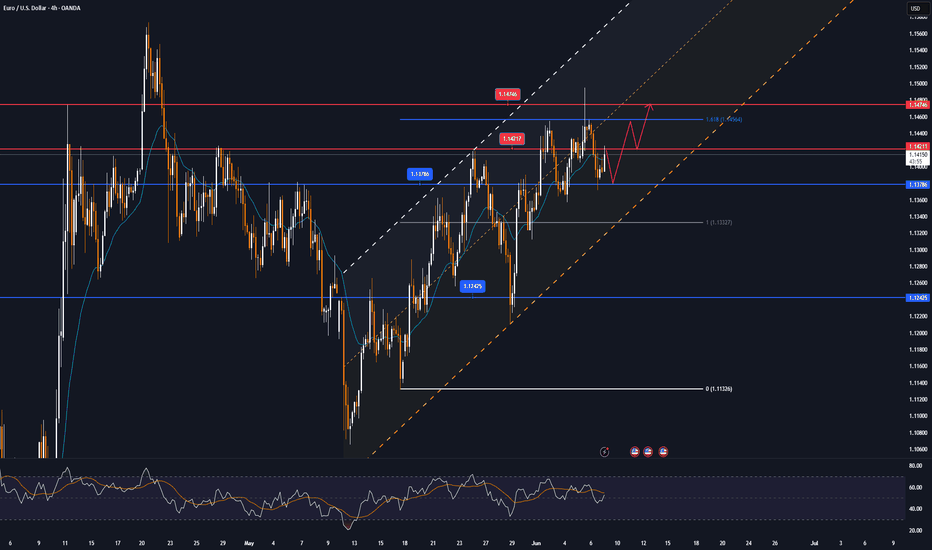Click the 80.00 level on RSI scale
The width and height of the screenshot is (932, 550).
coord(915,466)
